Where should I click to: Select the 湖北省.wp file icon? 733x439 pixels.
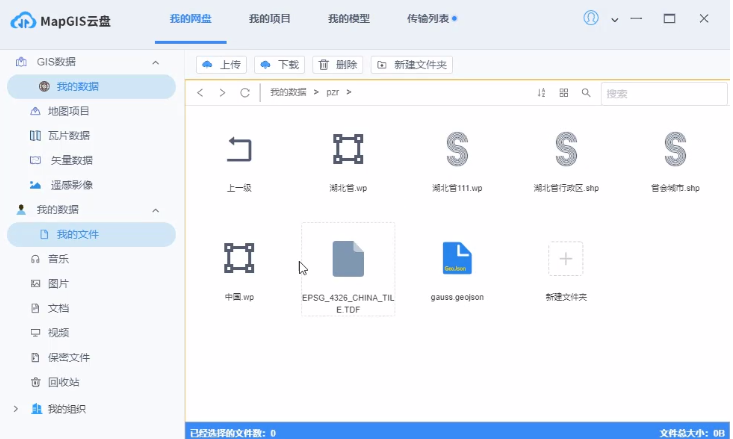click(348, 149)
